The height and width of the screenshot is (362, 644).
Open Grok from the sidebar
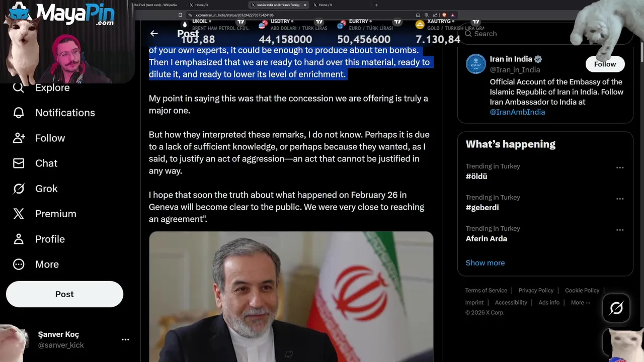[35, 189]
